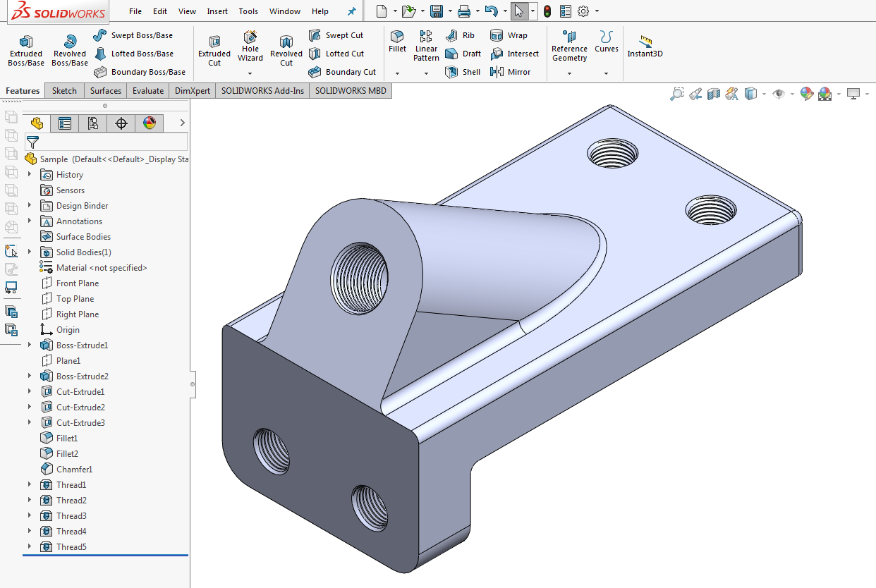Open the Tools menu

click(x=248, y=11)
